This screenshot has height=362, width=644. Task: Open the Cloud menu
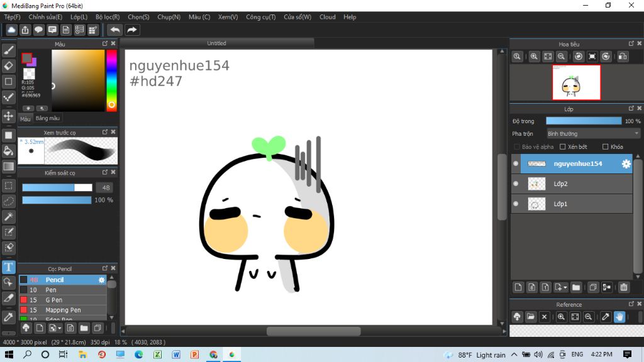point(327,17)
